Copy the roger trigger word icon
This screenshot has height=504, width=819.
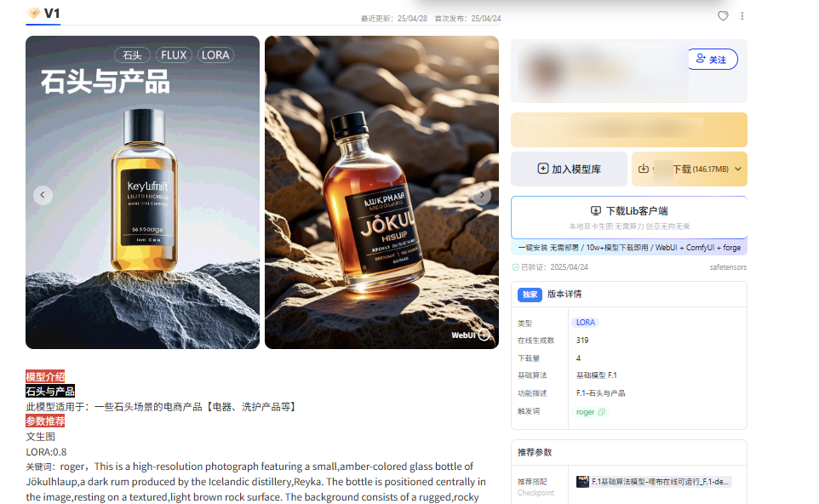coord(601,412)
